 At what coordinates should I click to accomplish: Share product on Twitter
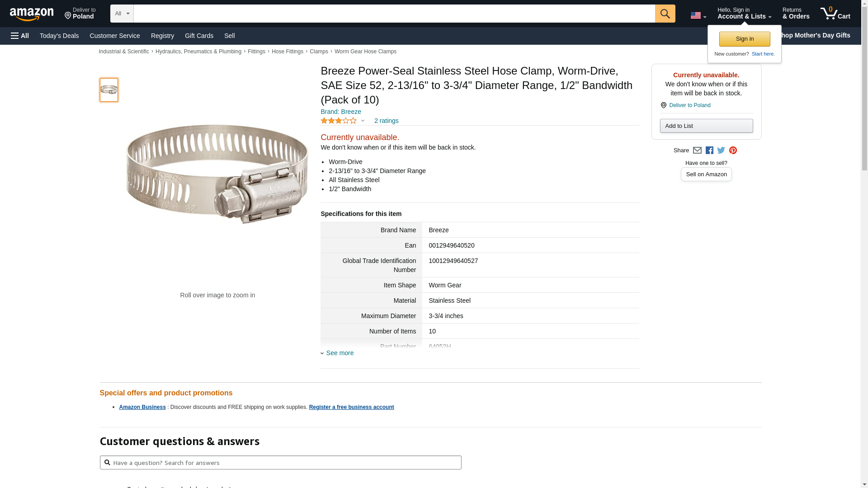[721, 150]
